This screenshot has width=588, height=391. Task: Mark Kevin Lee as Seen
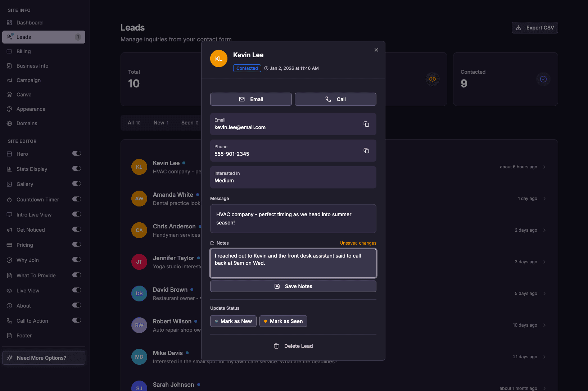pyautogui.click(x=283, y=321)
